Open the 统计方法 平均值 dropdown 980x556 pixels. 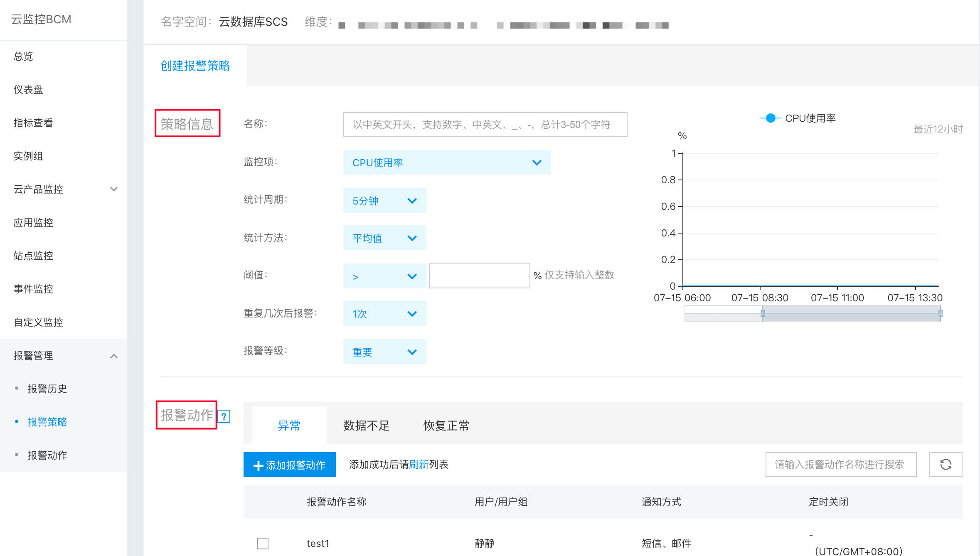(384, 238)
